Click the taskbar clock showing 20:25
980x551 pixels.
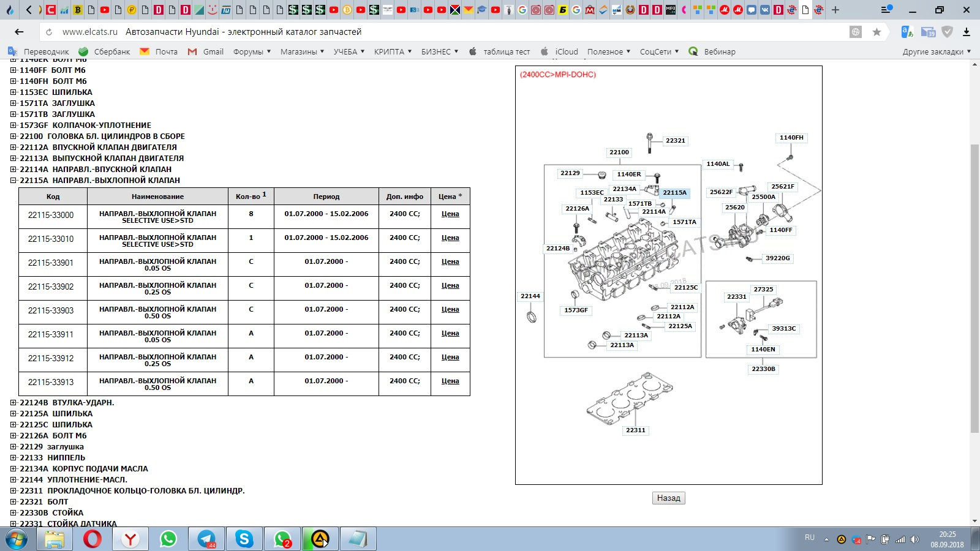coord(948,539)
